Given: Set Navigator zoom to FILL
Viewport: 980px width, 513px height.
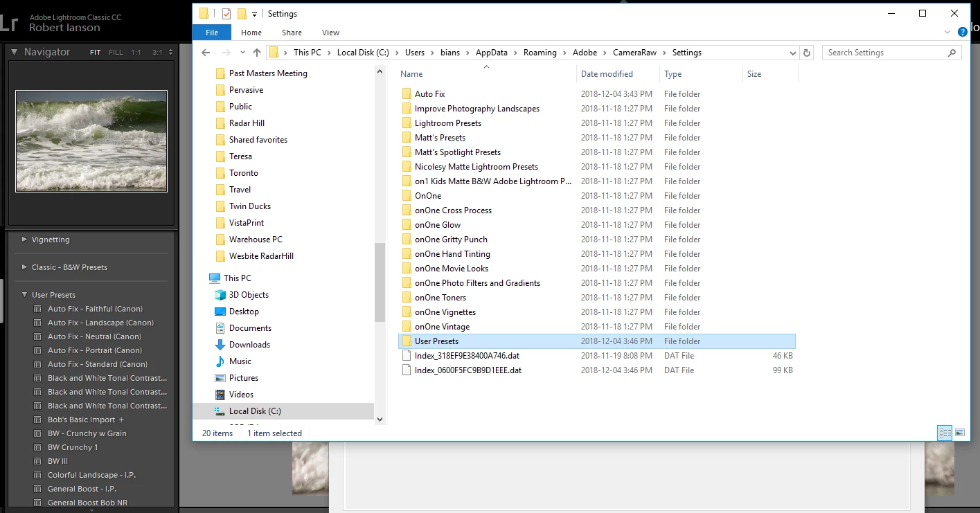Looking at the screenshot, I should click(x=116, y=53).
